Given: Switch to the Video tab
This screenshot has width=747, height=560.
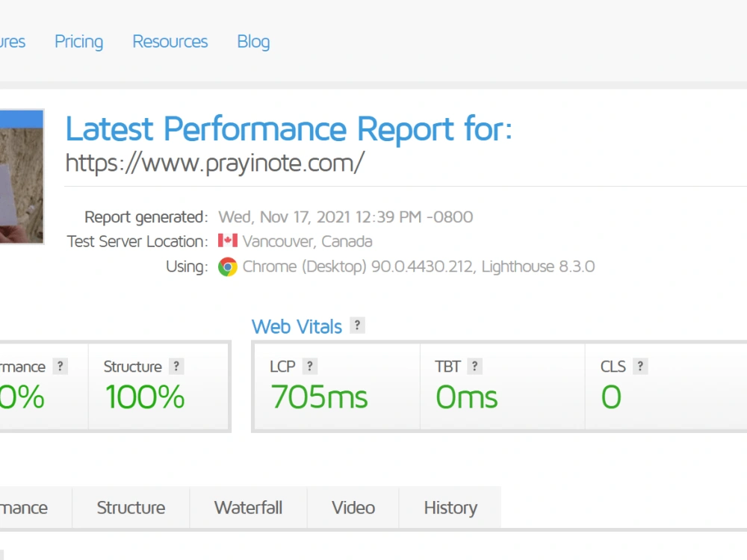Looking at the screenshot, I should (353, 508).
